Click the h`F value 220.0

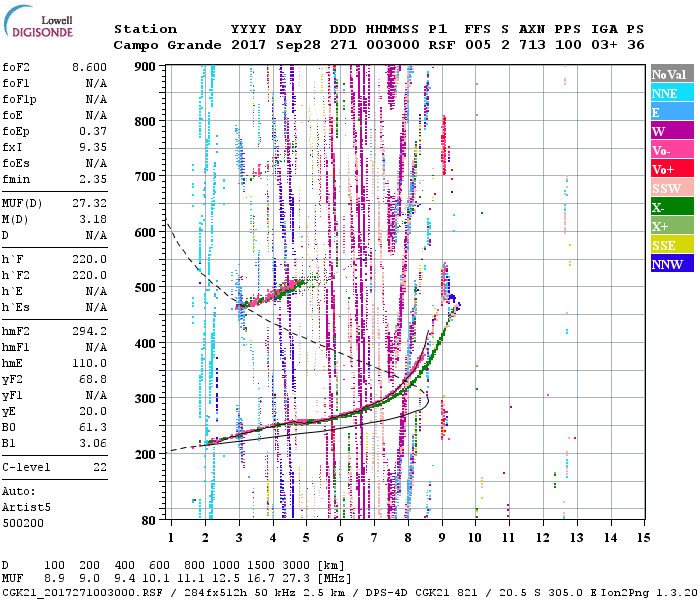tap(89, 259)
